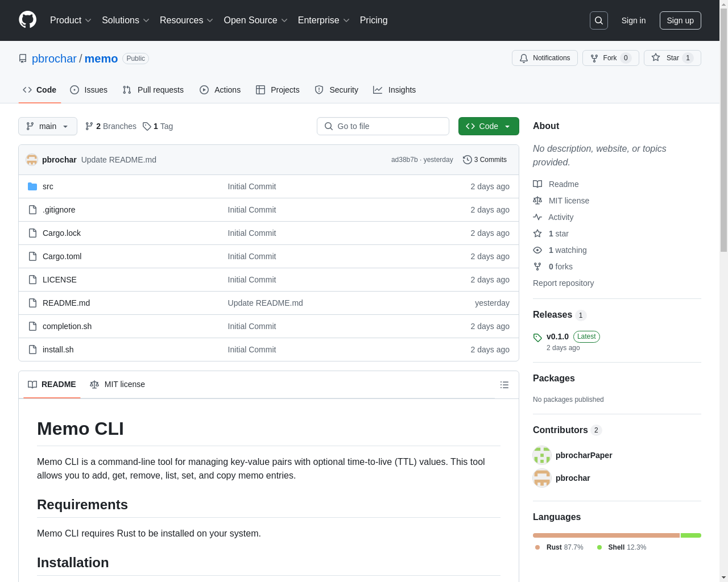Screen dimensions: 728x582
Task: Click the bell Notifications button
Action: (x=545, y=58)
